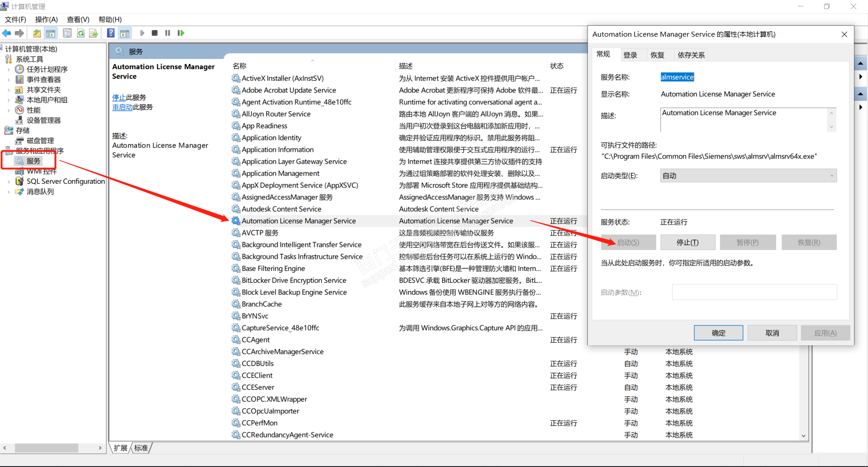Switch to the 恢复 tab in the dialog

[x=657, y=55]
